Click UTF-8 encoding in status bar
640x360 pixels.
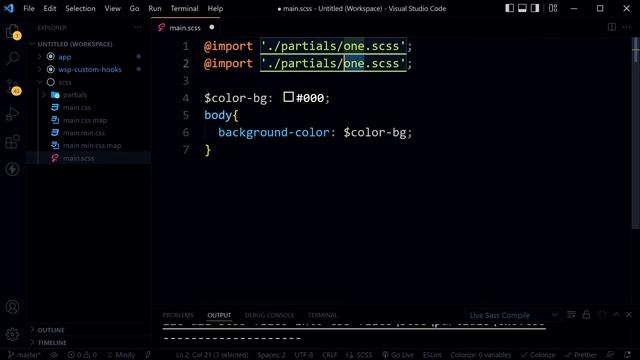click(x=304, y=355)
